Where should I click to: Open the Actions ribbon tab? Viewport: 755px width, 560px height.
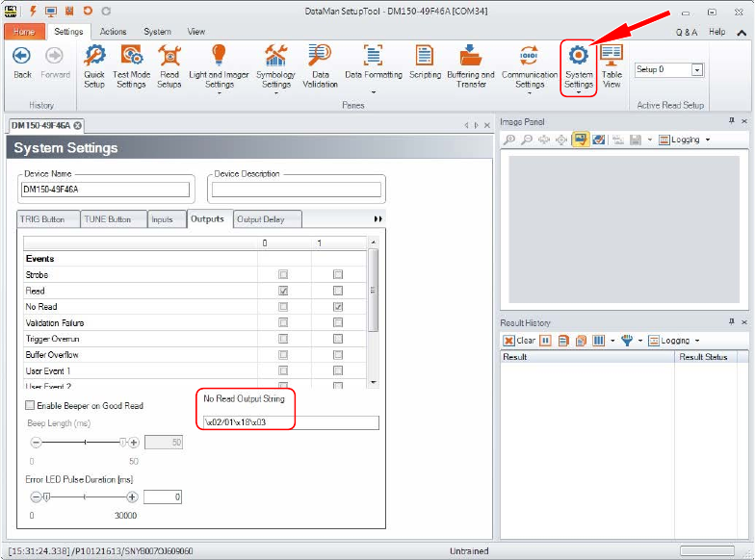point(113,32)
